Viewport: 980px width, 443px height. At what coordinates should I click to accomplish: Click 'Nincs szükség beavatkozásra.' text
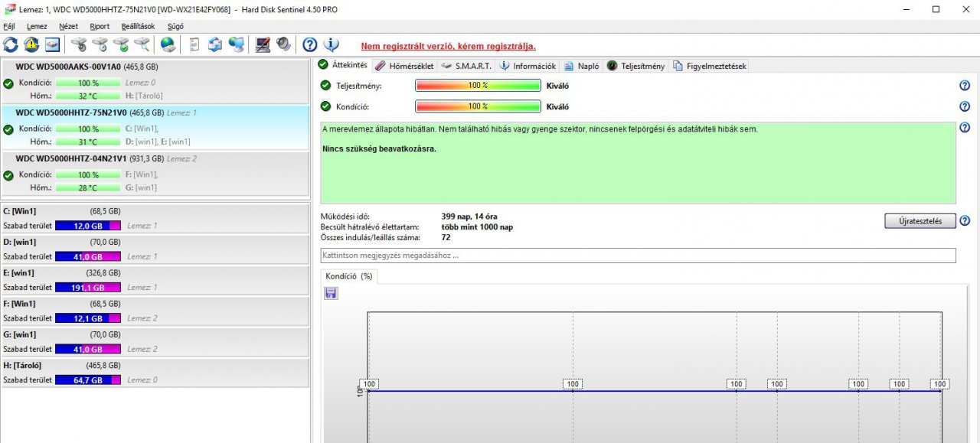pyautogui.click(x=379, y=148)
